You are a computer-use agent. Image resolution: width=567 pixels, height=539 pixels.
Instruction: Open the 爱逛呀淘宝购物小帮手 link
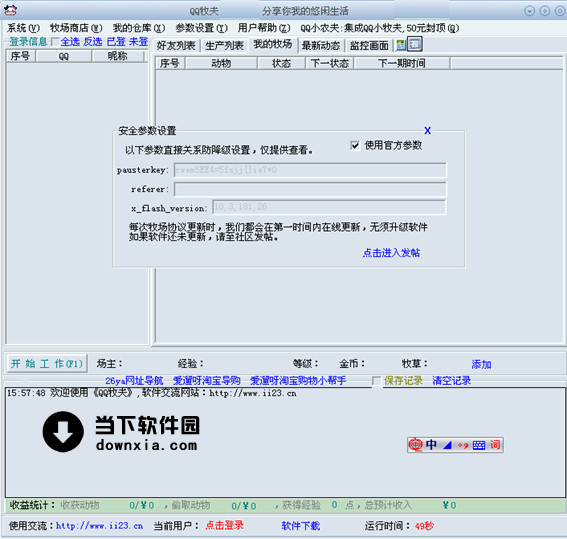298,381
